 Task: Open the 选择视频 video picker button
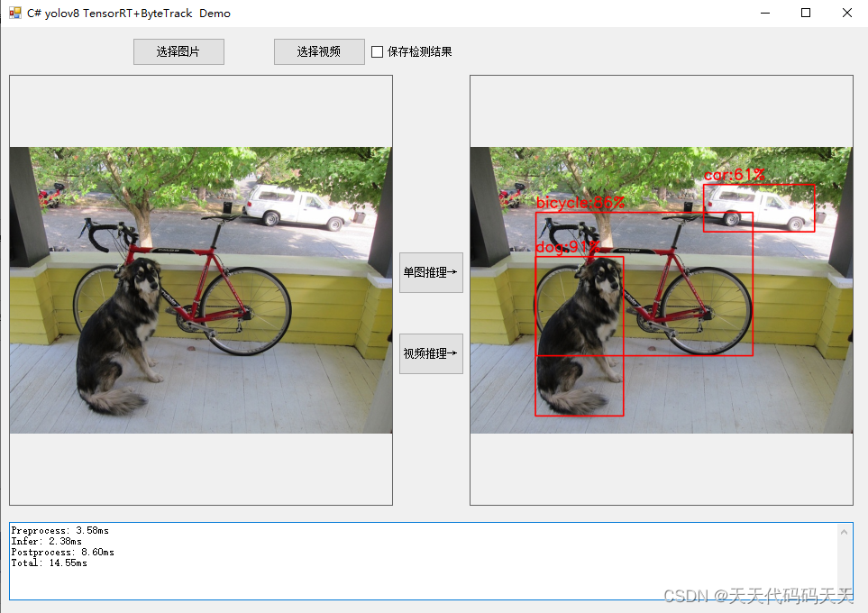tap(319, 51)
